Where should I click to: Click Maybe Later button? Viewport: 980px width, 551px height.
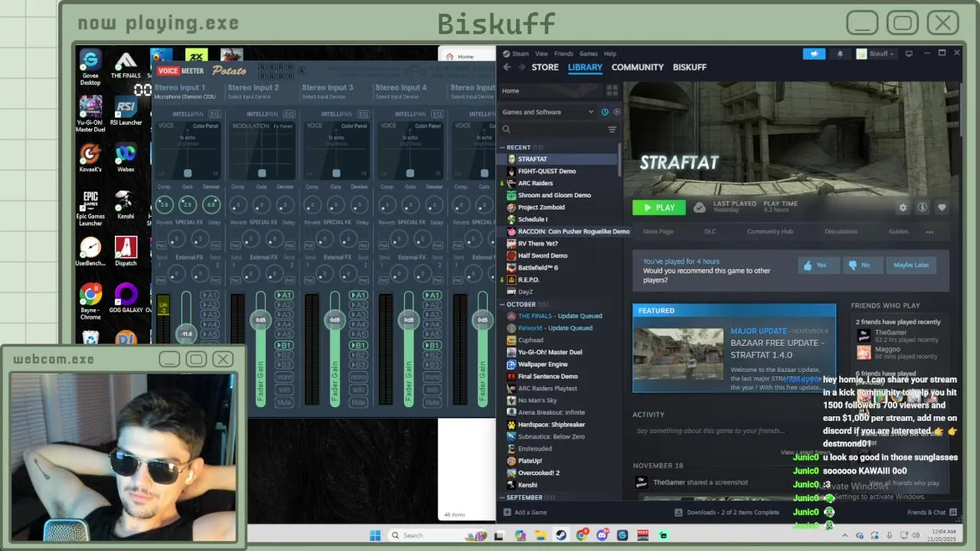911,265
